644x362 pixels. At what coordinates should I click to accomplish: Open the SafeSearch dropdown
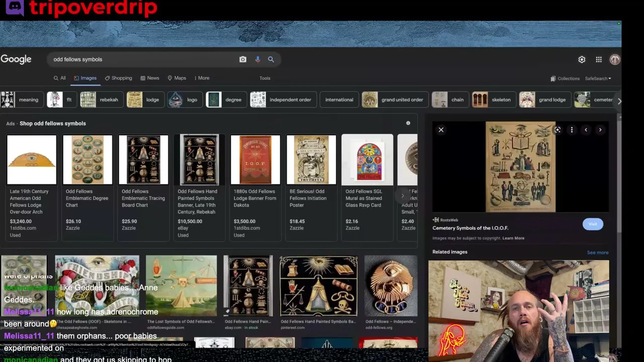coord(598,78)
